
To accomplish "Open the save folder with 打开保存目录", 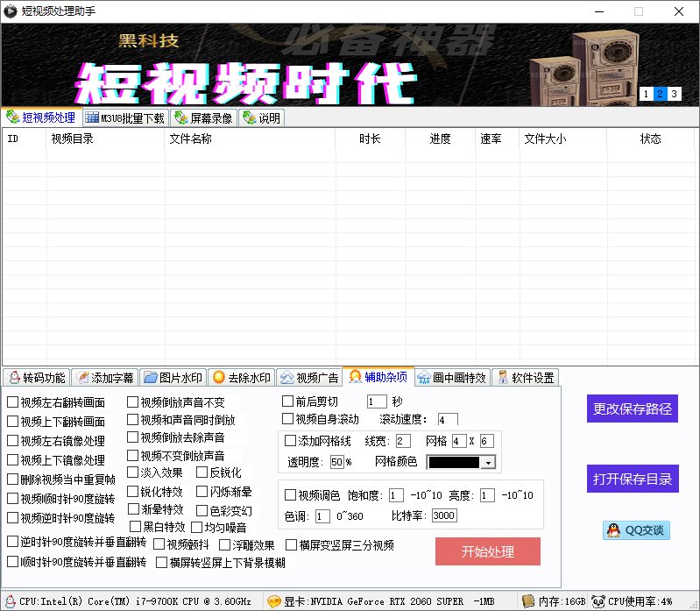I will 633,479.
